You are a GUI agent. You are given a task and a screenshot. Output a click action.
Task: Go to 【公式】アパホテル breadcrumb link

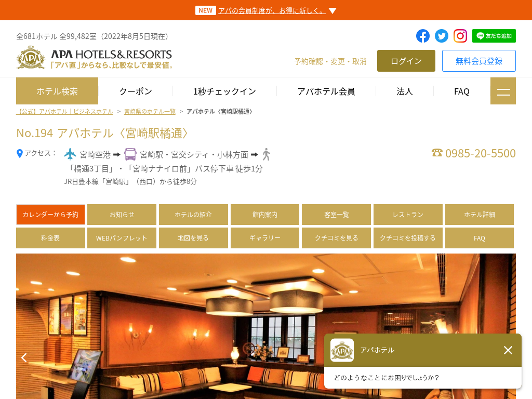[x=64, y=112]
